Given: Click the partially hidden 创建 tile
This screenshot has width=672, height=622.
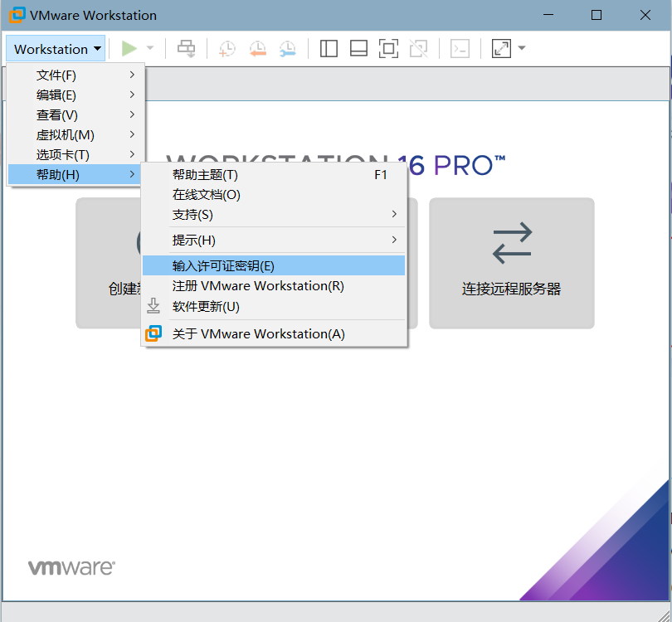Looking at the screenshot, I should [109, 263].
